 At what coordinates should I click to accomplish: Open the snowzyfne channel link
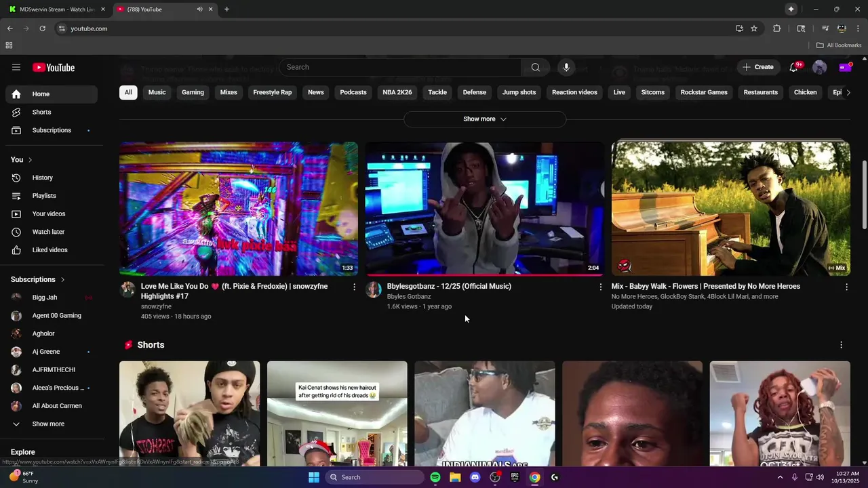[156, 306]
